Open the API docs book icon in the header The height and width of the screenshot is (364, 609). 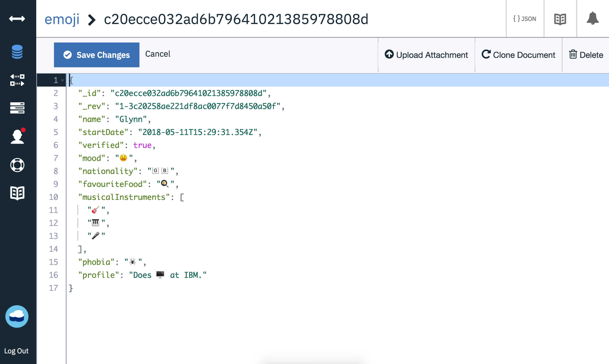point(560,19)
